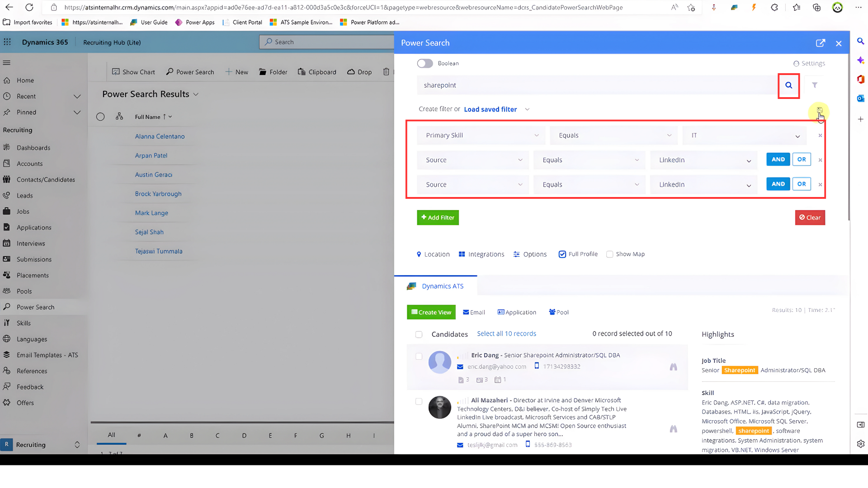This screenshot has width=868, height=488.
Task: Go back using browser back arrow
Action: click(x=9, y=7)
